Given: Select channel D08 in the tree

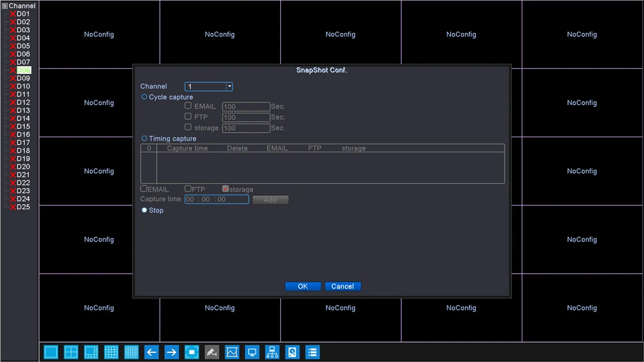Looking at the screenshot, I should tap(23, 70).
